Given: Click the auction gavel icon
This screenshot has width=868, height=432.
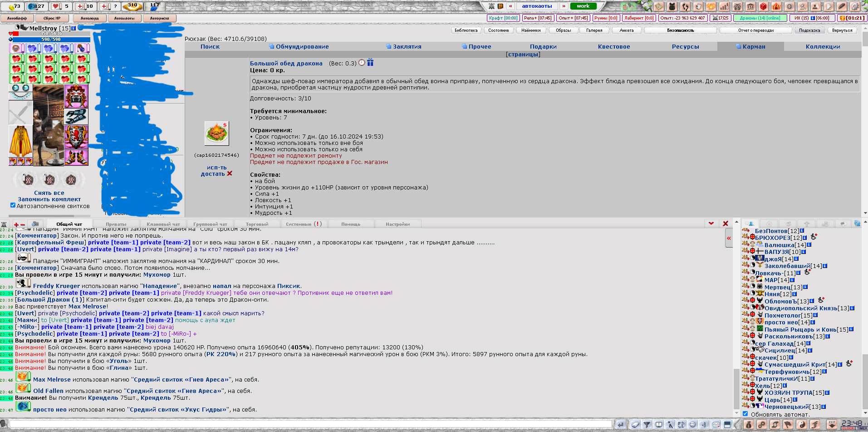Looking at the screenshot, I should coord(803,6).
